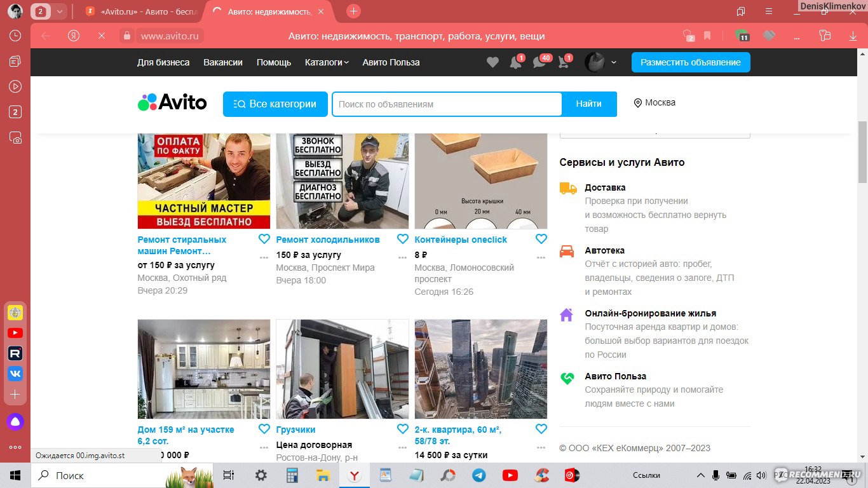Favorite the Дом 159 м² listing
Viewport: 868px width, 488px height.
264,429
